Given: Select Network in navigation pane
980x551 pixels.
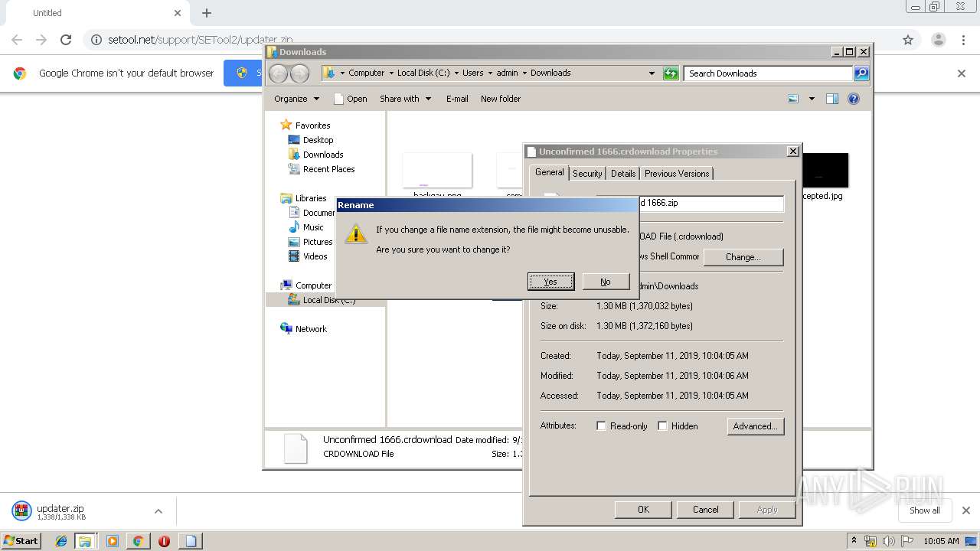Looking at the screenshot, I should (x=311, y=329).
